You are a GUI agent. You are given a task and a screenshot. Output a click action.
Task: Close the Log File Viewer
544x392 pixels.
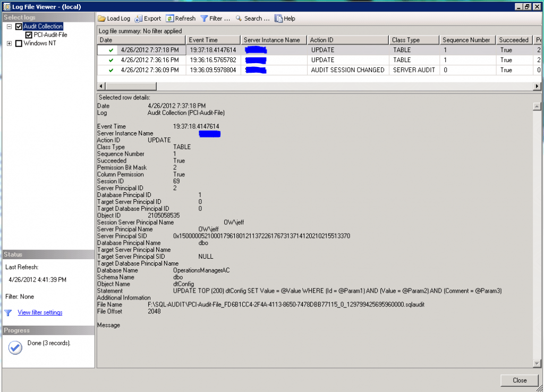coord(519,380)
